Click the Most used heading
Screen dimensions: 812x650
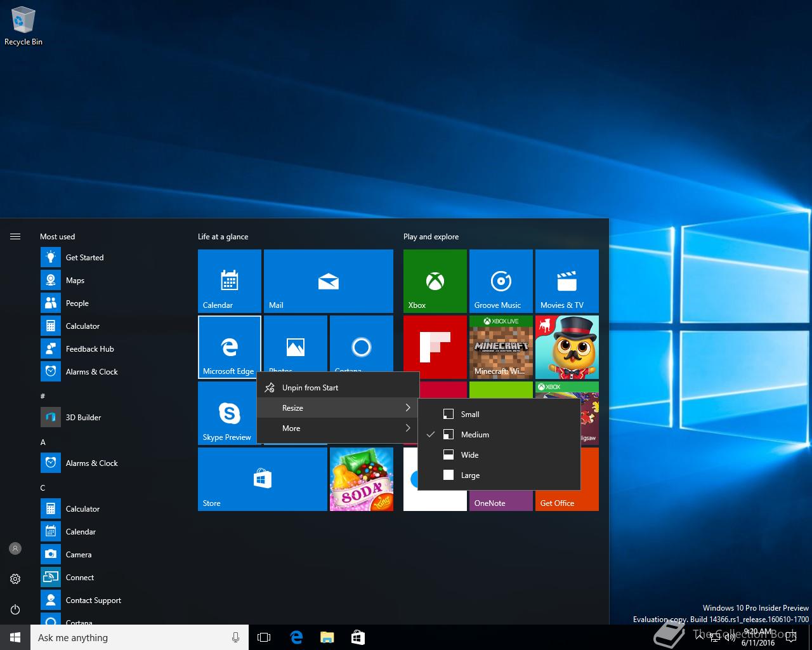pos(57,236)
